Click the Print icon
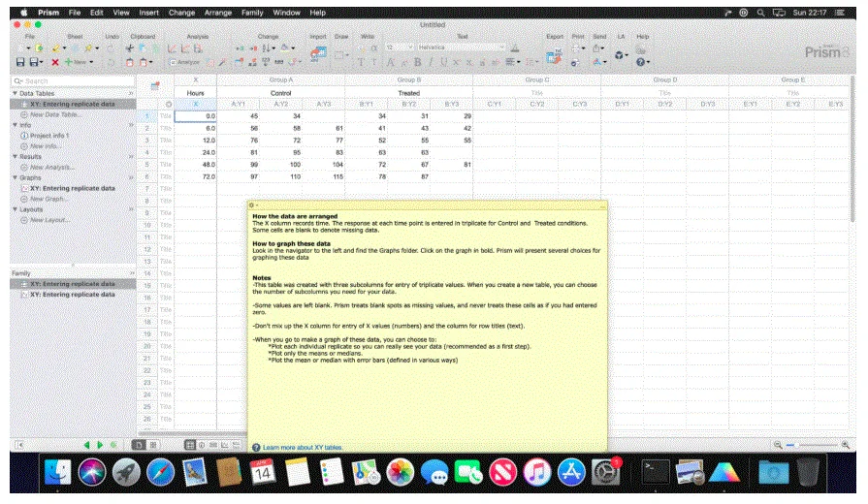868x504 pixels. (x=576, y=48)
